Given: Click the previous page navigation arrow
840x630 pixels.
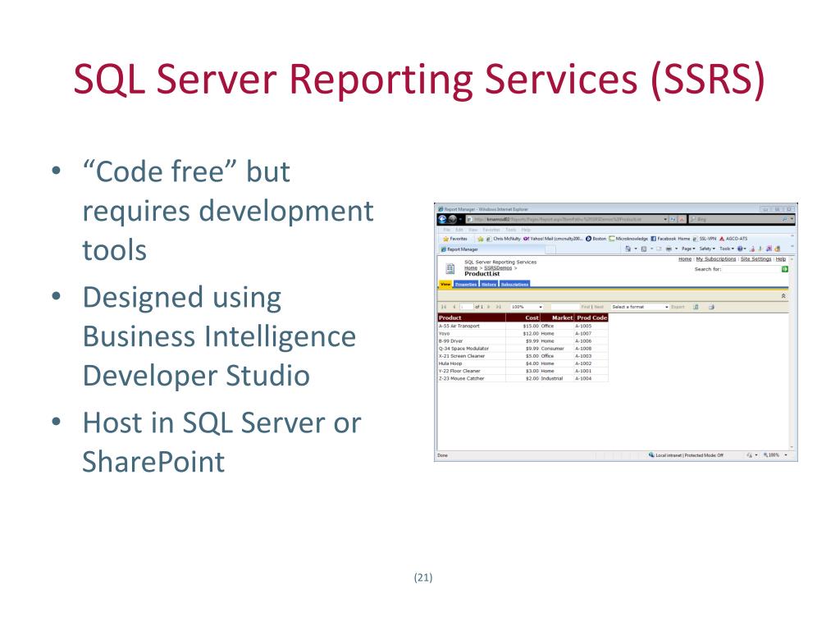Looking at the screenshot, I should pyautogui.click(x=454, y=307).
